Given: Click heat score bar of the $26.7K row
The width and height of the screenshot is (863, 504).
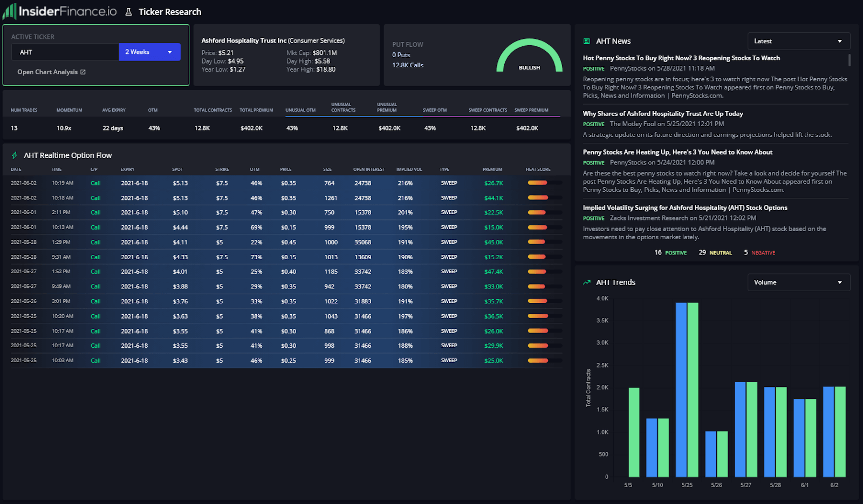Looking at the screenshot, I should (x=545, y=183).
